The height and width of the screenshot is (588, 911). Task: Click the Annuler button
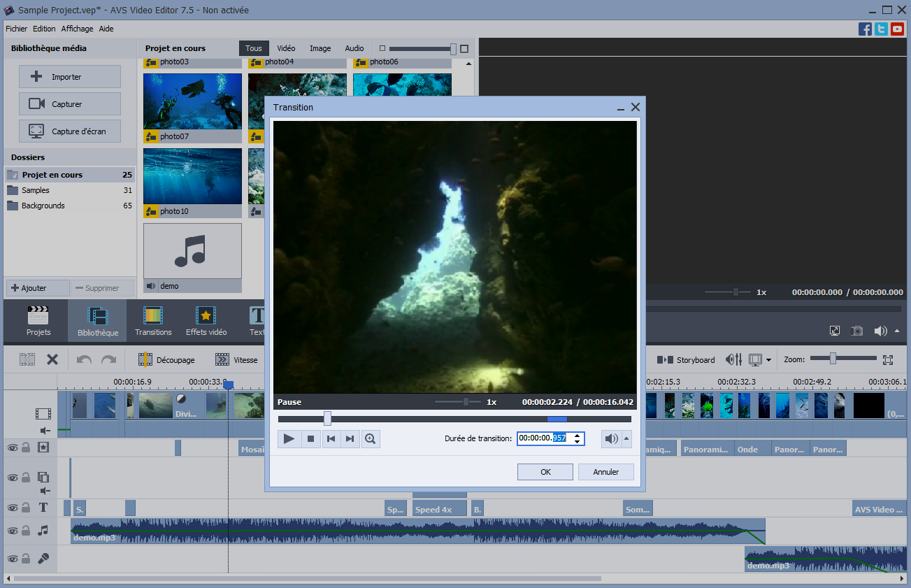coord(605,472)
